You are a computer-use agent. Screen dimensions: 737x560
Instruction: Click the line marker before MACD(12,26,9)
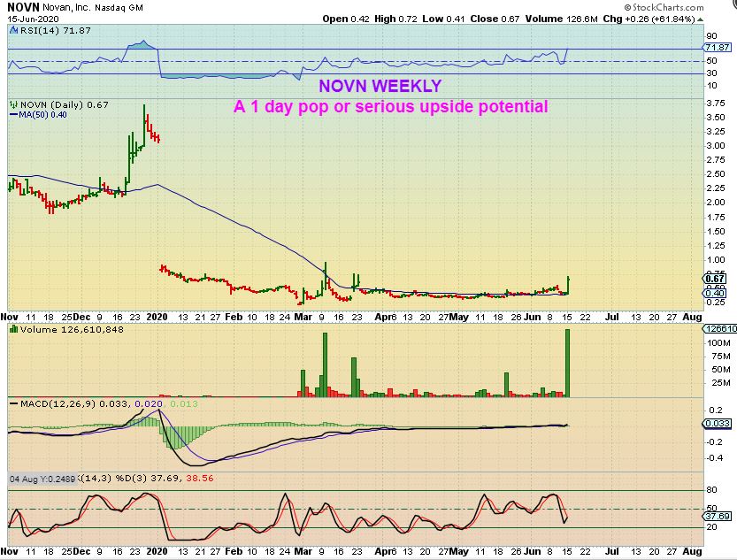coord(12,403)
